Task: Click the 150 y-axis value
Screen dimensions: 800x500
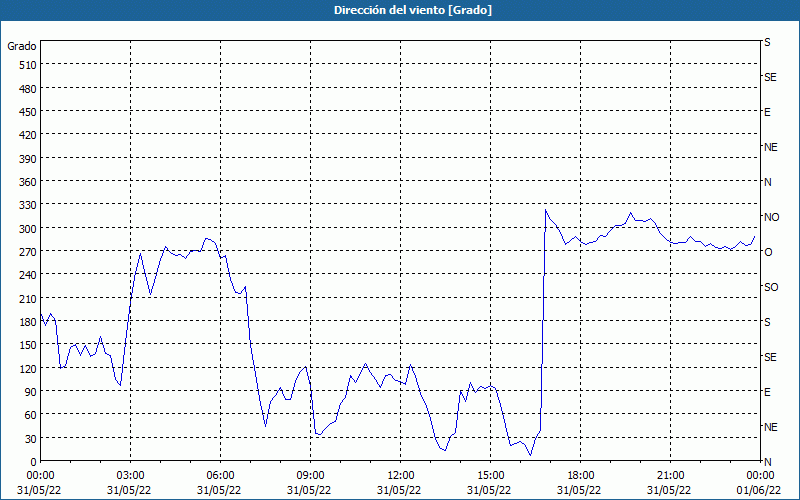Action: point(28,345)
